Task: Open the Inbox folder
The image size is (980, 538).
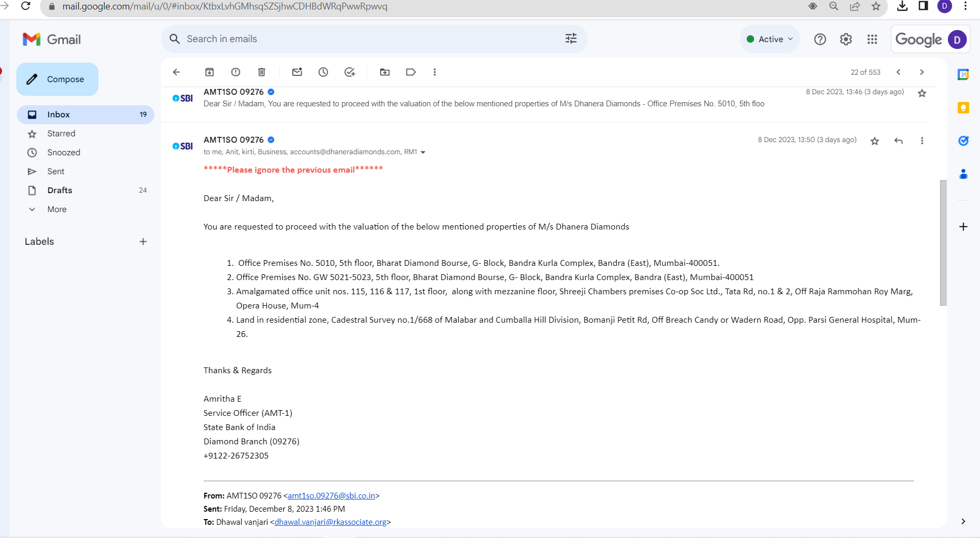Action: tap(85, 114)
